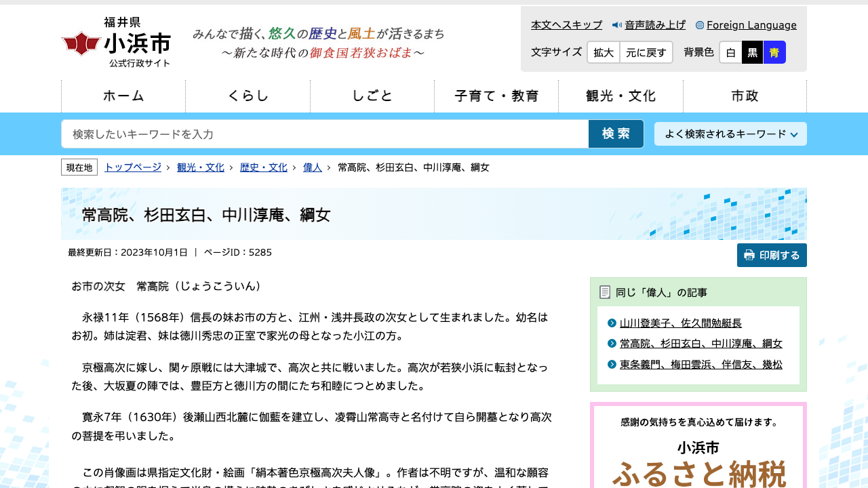Viewport: 868px width, 488px height.
Task: Go to トップページ breadcrumb
Action: pos(133,167)
